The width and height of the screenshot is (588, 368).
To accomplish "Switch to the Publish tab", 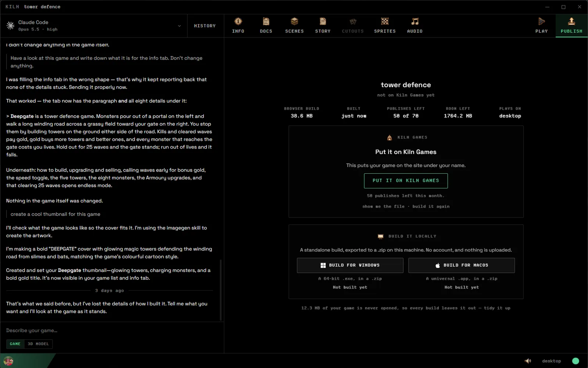I will 571,26.
